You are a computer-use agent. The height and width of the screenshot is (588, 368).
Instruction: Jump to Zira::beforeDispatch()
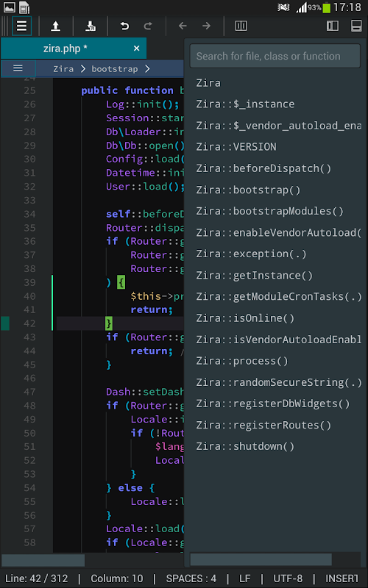point(263,168)
